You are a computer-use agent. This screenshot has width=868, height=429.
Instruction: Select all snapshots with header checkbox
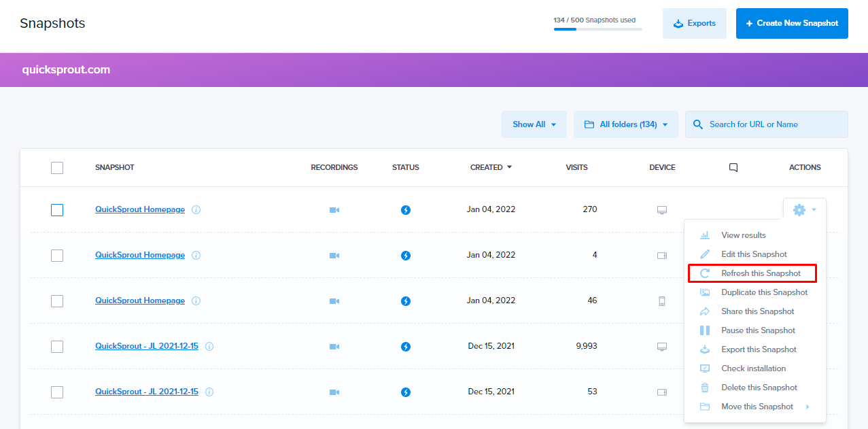pos(57,168)
